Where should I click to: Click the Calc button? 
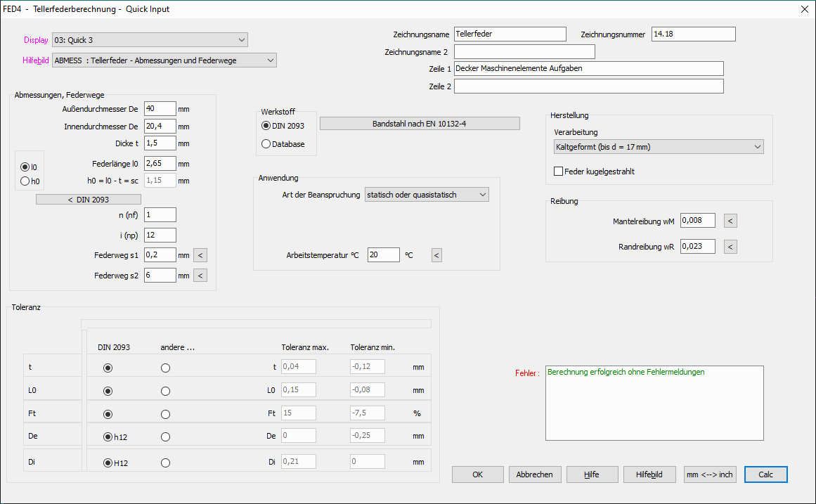[x=765, y=474]
